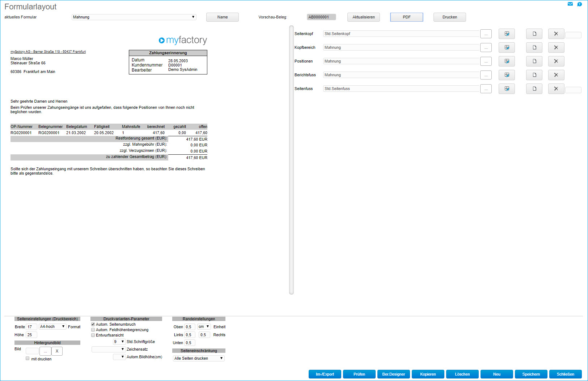Screen dimensions: 588x381
Task: Create new Kopfbereich via page icon
Action: (x=534, y=47)
